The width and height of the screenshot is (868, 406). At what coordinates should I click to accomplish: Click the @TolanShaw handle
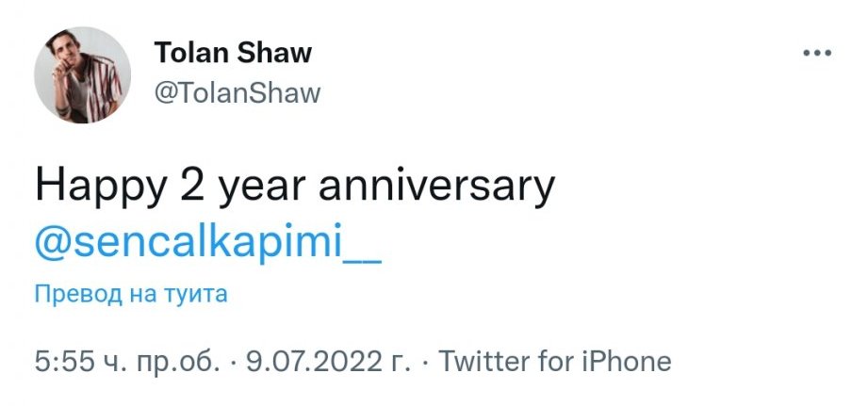coord(237,93)
